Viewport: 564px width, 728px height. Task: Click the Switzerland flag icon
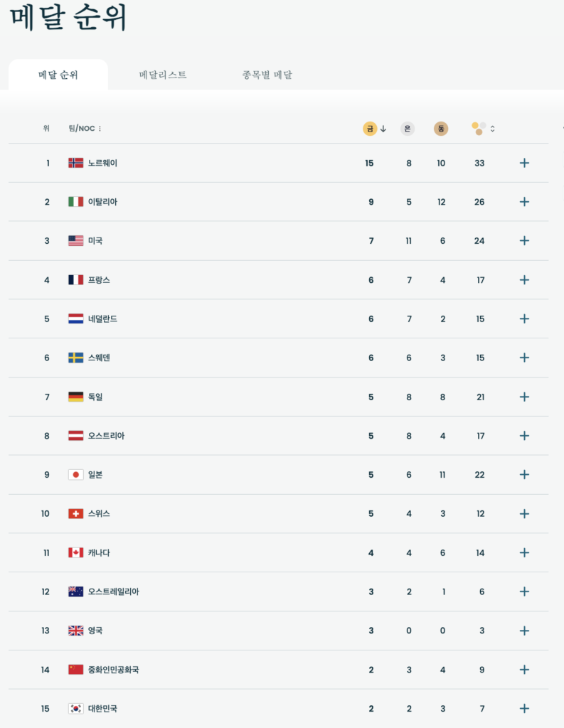tap(76, 513)
